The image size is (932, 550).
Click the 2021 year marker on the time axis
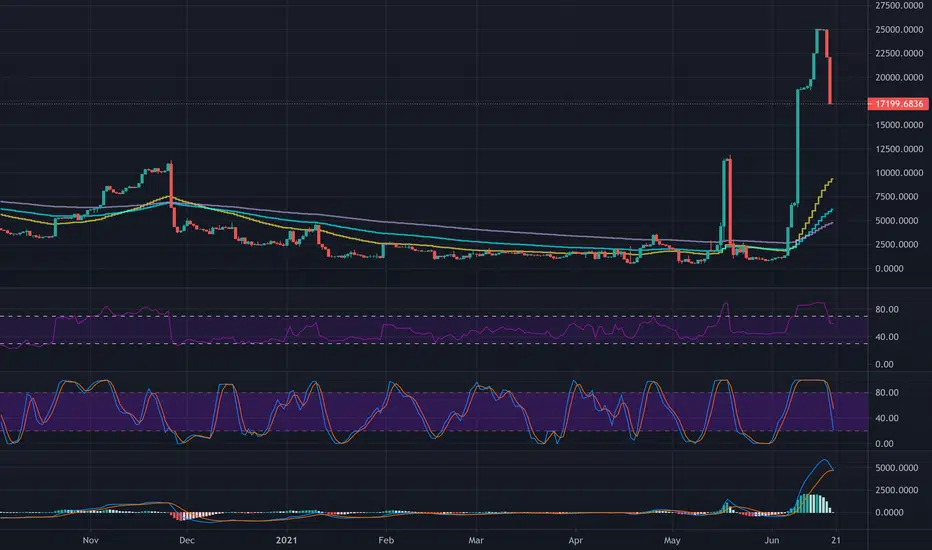tap(286, 540)
